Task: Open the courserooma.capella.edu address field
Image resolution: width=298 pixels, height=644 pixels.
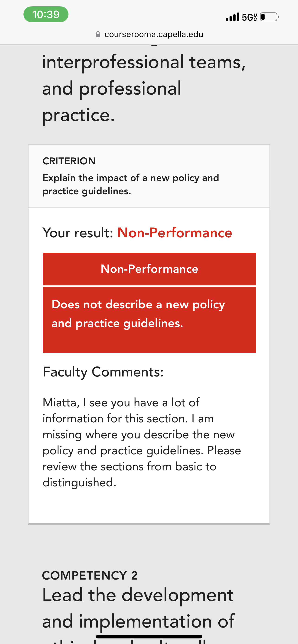Action: tap(149, 34)
